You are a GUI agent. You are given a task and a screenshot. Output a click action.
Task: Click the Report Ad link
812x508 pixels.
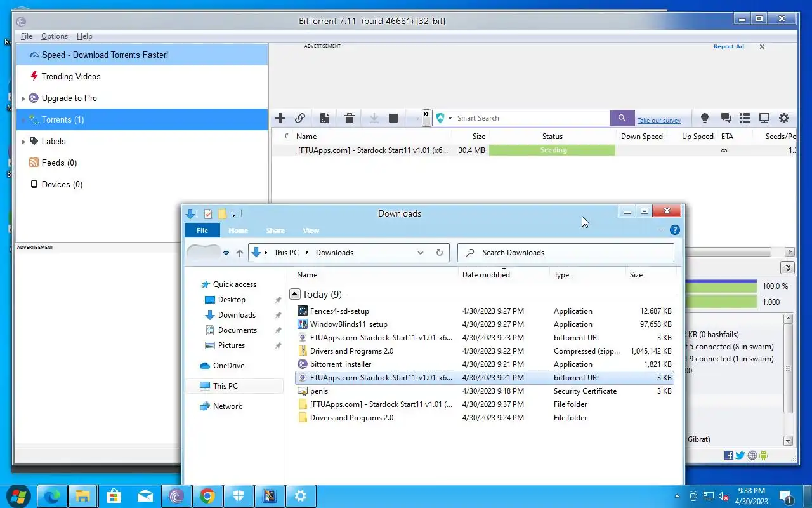pos(728,46)
